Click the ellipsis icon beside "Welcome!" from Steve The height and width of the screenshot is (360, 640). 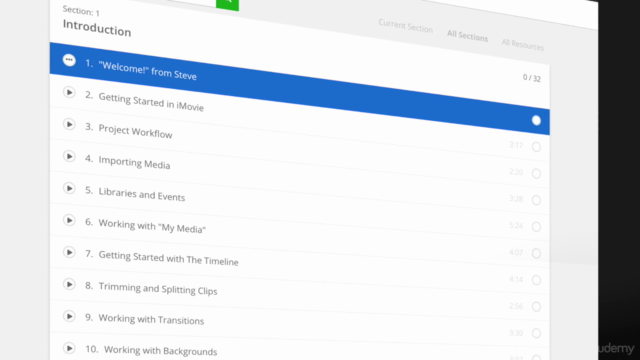click(69, 60)
